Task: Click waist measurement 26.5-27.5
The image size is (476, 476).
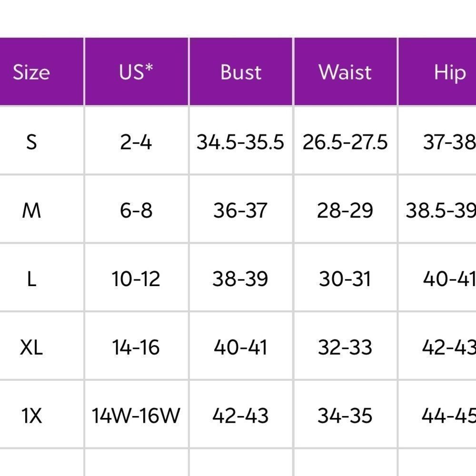Action: click(x=345, y=142)
